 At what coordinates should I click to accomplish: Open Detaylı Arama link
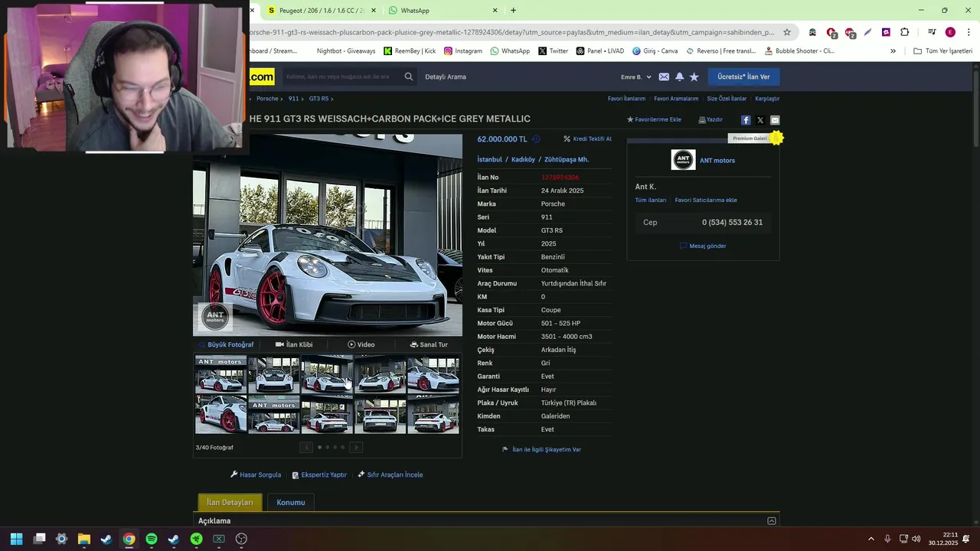point(446,77)
